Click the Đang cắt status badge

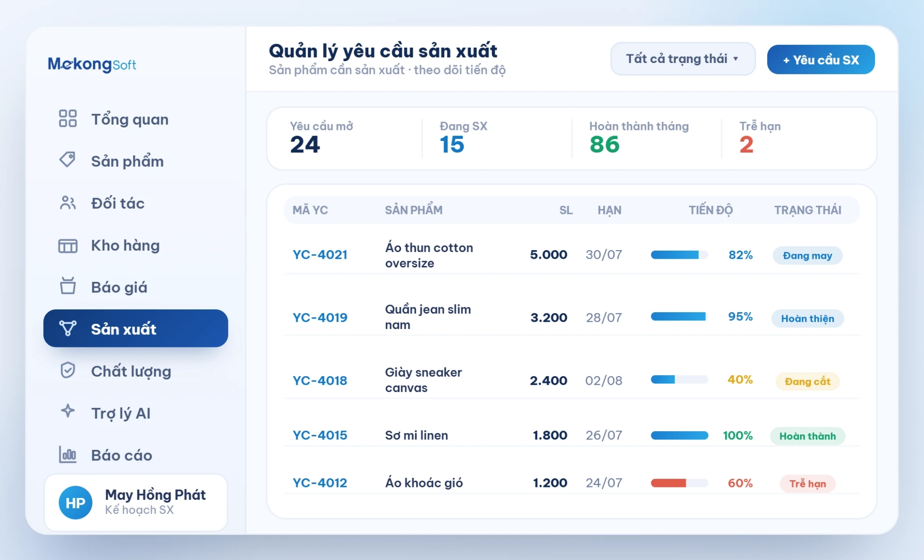point(807,382)
